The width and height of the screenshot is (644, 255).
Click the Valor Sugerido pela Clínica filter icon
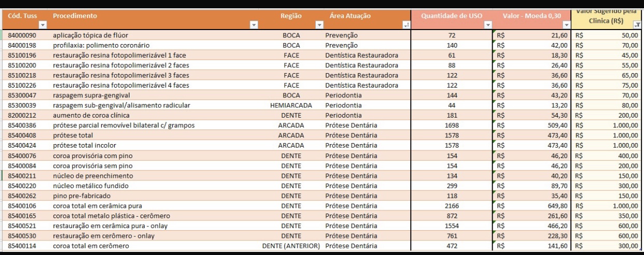[x=637, y=25]
